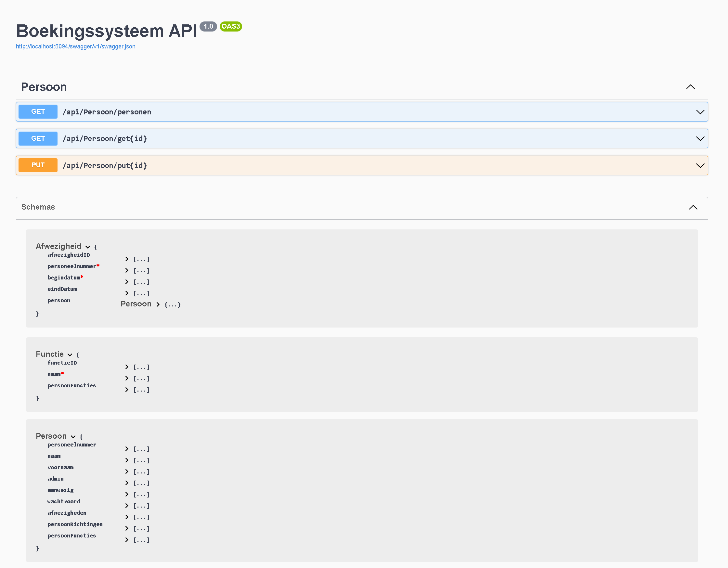728x568 pixels.
Task: Expand admin property arrow in Persoon
Action: pyautogui.click(x=127, y=483)
